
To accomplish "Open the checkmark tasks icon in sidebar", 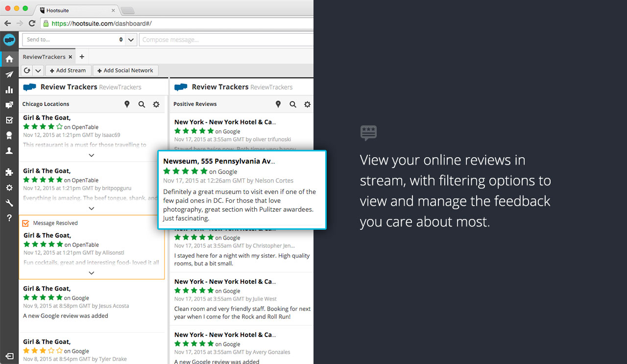I will tap(9, 120).
